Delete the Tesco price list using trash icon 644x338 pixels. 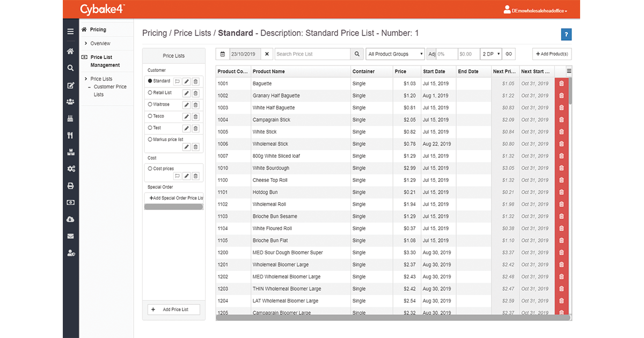195,116
